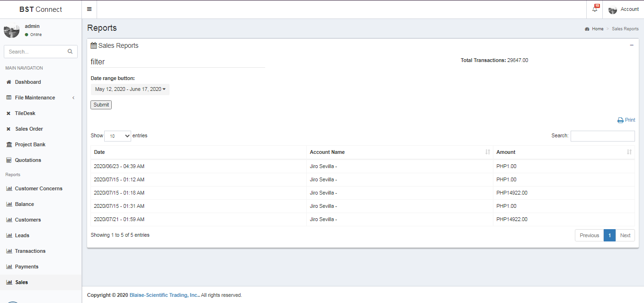This screenshot has width=644, height=303.
Task: Open the show entries count dropdown
Action: pos(118,136)
